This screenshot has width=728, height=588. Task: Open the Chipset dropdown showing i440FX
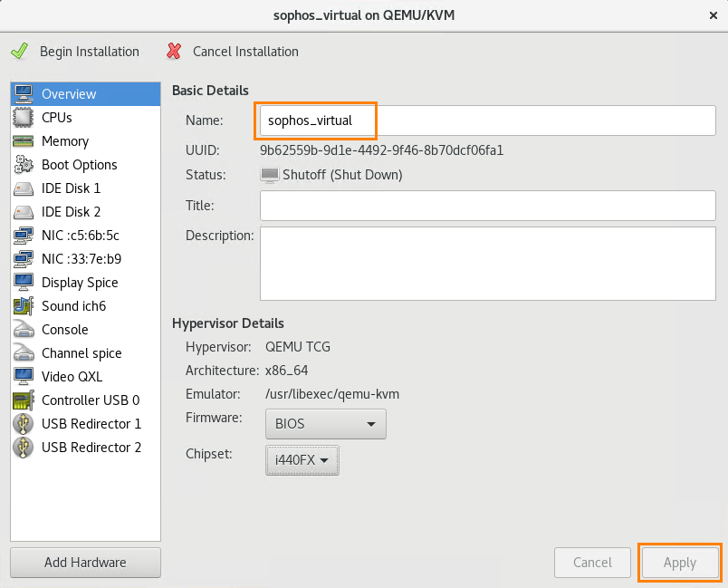(302, 460)
